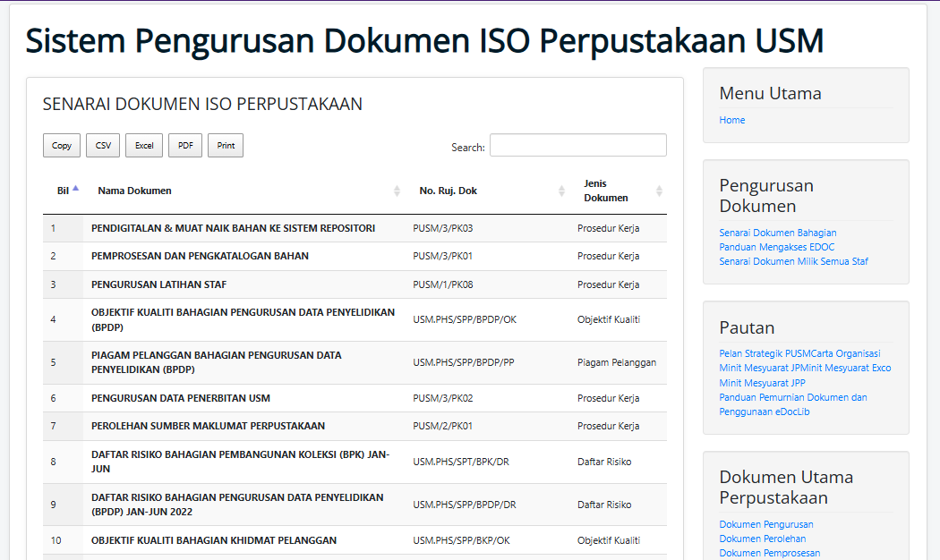Open Senarai Dokumen Bahagian link
Image resolution: width=940 pixels, height=560 pixels.
(777, 233)
